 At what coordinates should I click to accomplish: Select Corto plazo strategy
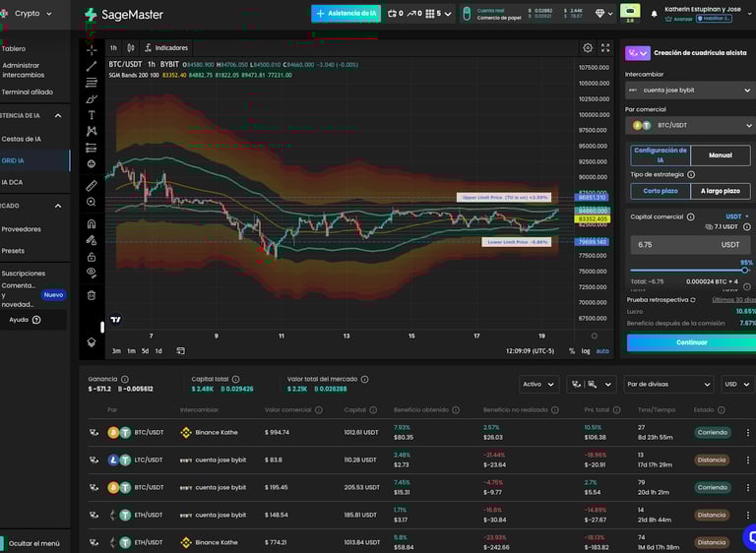(x=661, y=191)
